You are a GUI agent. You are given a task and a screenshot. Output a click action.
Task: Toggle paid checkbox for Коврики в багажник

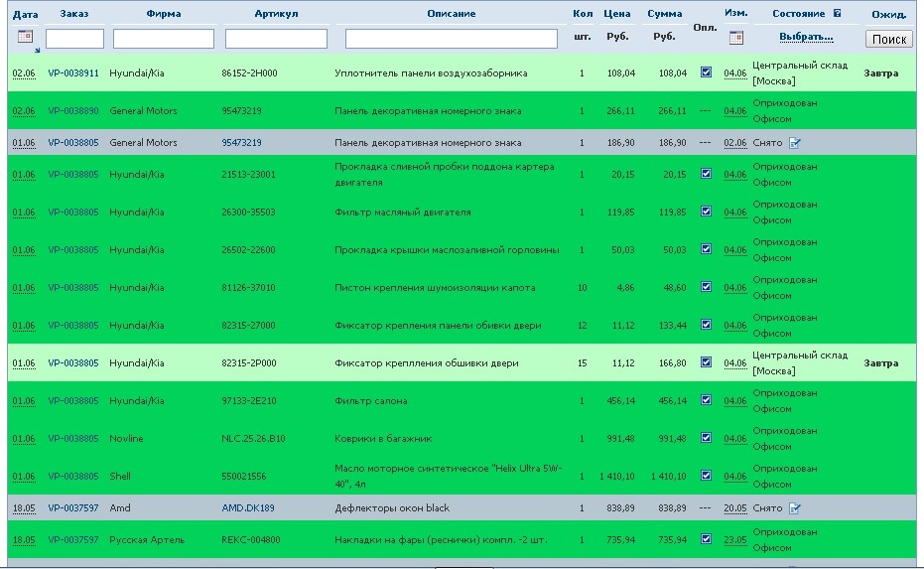tap(706, 438)
